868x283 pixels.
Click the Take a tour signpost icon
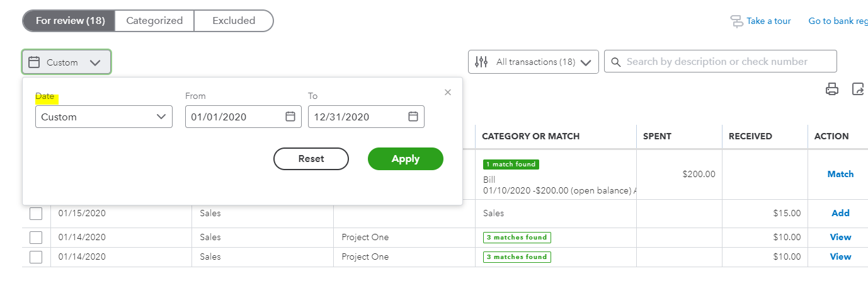pos(736,21)
